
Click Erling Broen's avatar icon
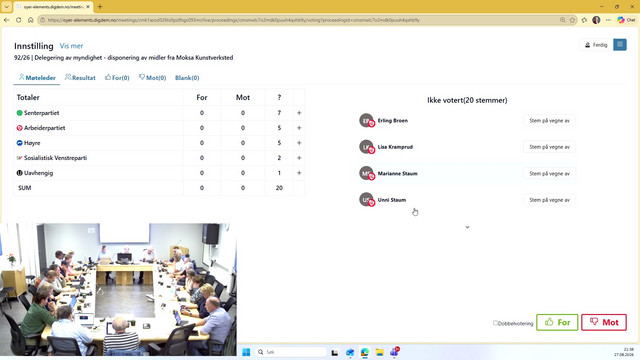(367, 120)
